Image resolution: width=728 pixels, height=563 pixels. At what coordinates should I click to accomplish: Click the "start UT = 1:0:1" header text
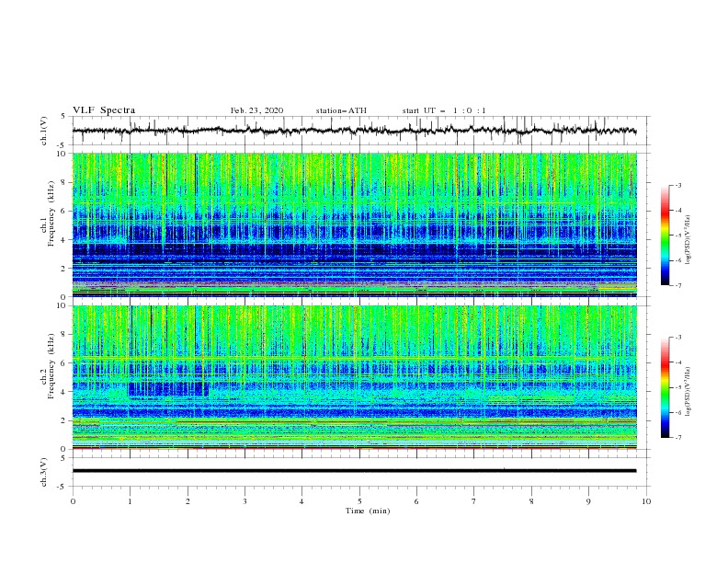[444, 110]
